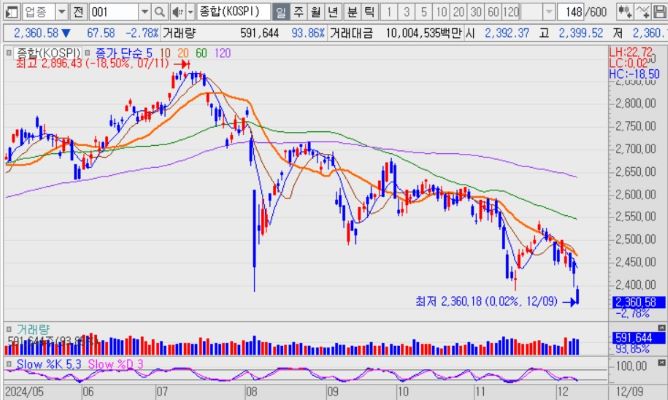
Task: Click the speaker sound icon in the toolbar
Action: tap(178, 12)
